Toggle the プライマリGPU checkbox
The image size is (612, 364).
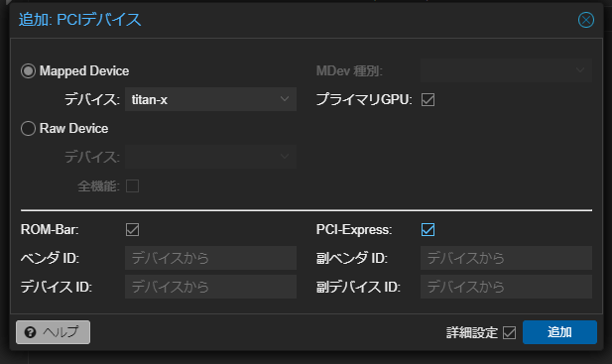(428, 100)
